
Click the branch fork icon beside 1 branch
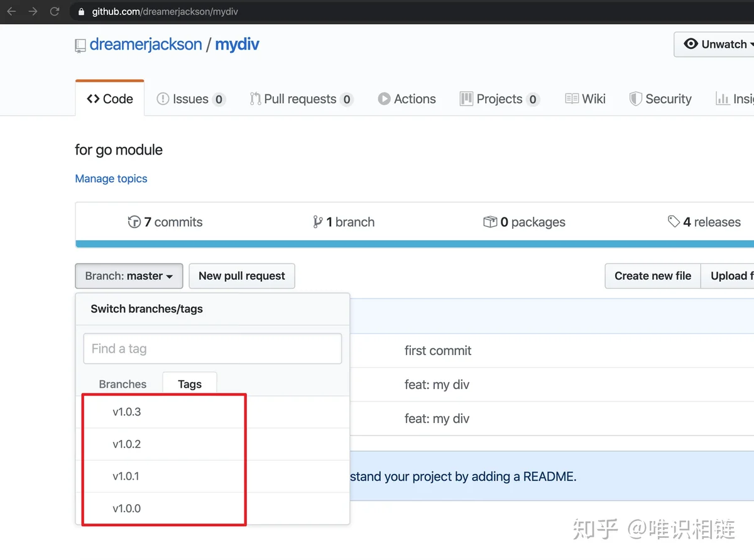[318, 222]
